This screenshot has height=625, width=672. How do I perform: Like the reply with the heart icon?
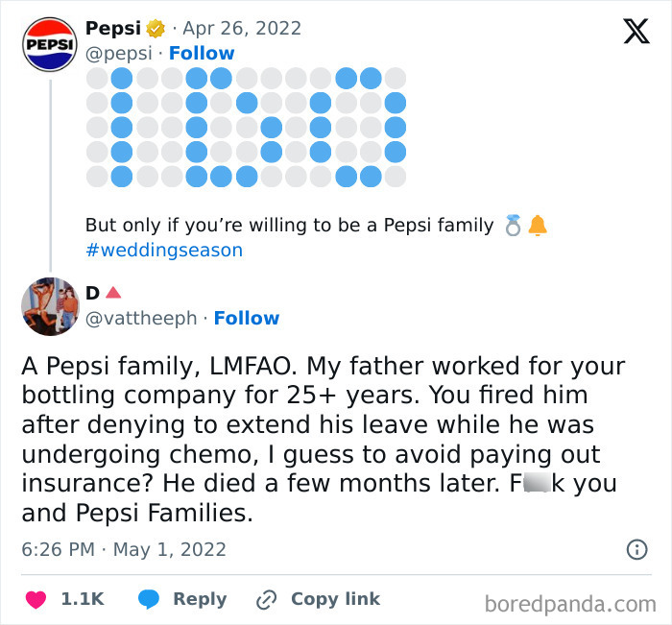click(36, 599)
